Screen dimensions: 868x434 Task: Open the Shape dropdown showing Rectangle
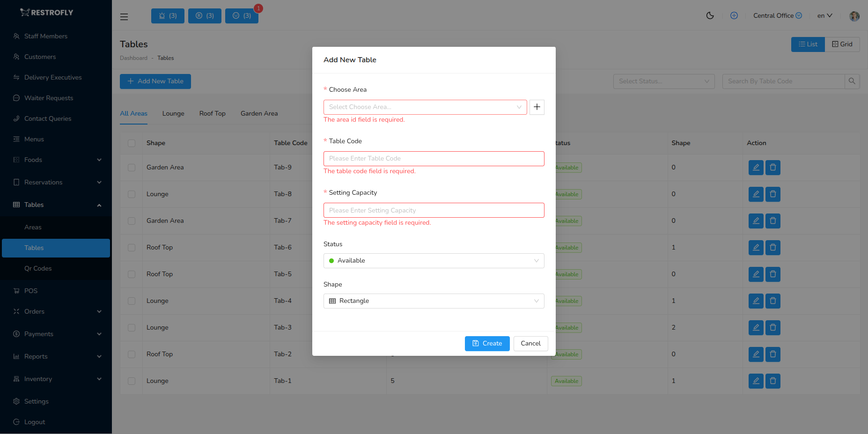click(433, 301)
